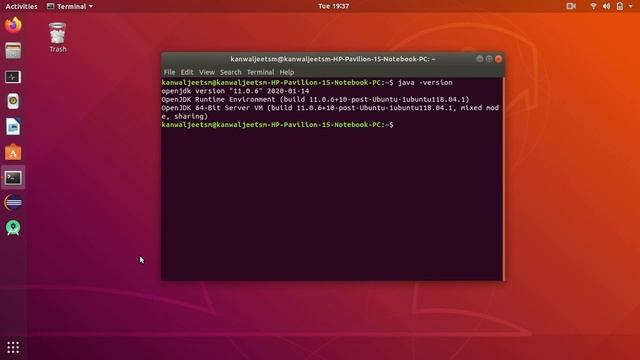The width and height of the screenshot is (640, 360).
Task: Close the Terminal window
Action: click(498, 59)
